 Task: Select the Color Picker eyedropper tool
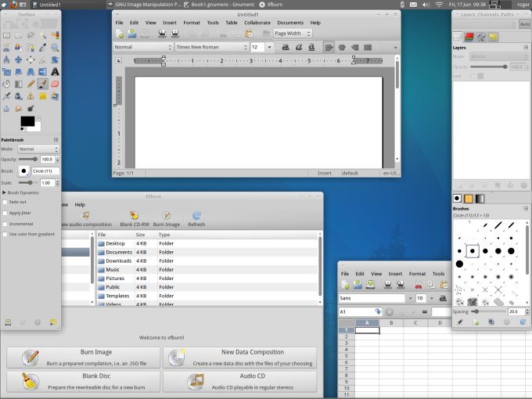pos(42,48)
